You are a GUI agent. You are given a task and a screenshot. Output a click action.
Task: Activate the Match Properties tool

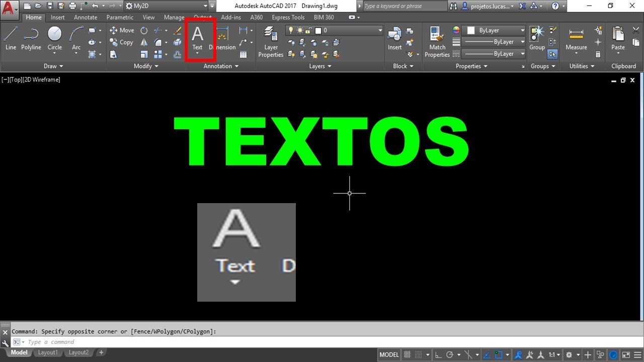click(437, 42)
